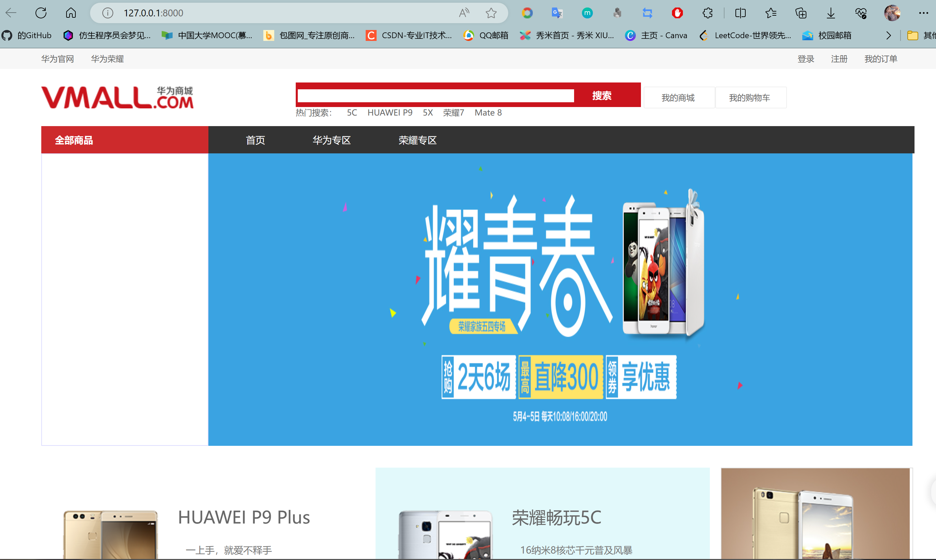Click the address bar URL 127.0.0.1:8000
The width and height of the screenshot is (936, 560).
[x=153, y=13]
